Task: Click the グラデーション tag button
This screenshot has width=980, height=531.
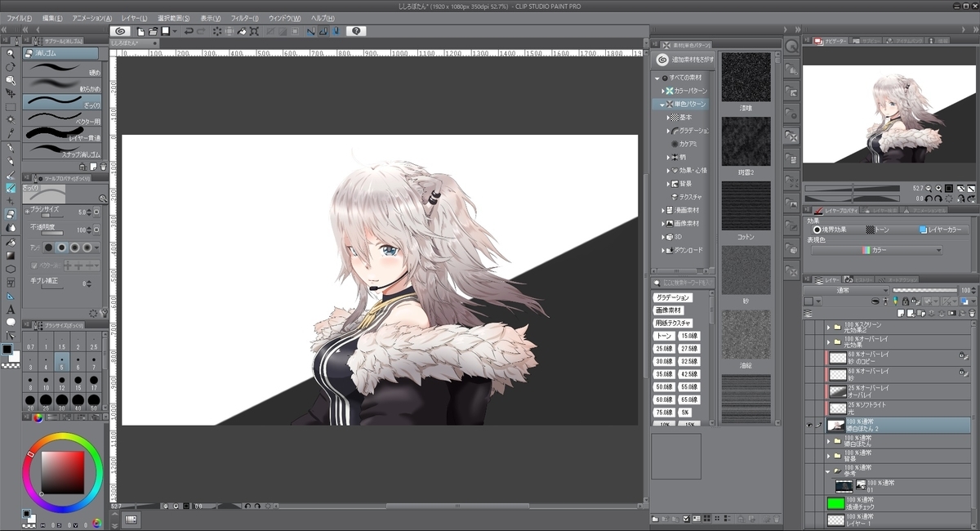Action: pyautogui.click(x=673, y=298)
